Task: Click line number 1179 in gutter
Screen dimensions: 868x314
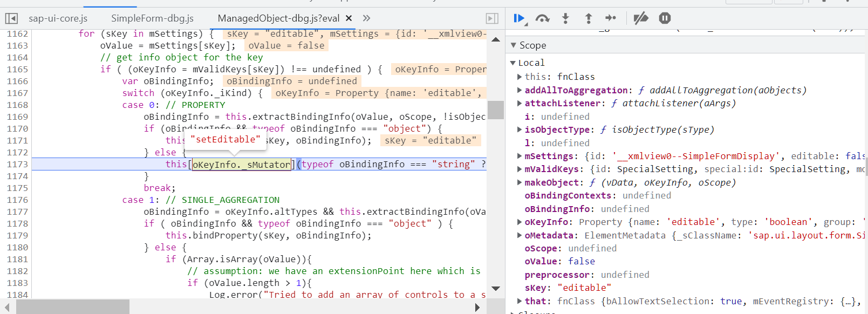Action: [x=17, y=235]
